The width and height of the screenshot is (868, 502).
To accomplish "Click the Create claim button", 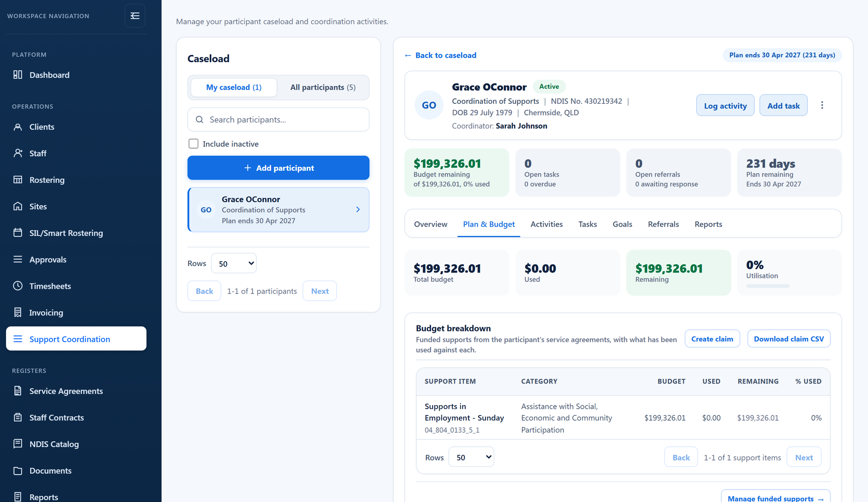I will point(712,339).
